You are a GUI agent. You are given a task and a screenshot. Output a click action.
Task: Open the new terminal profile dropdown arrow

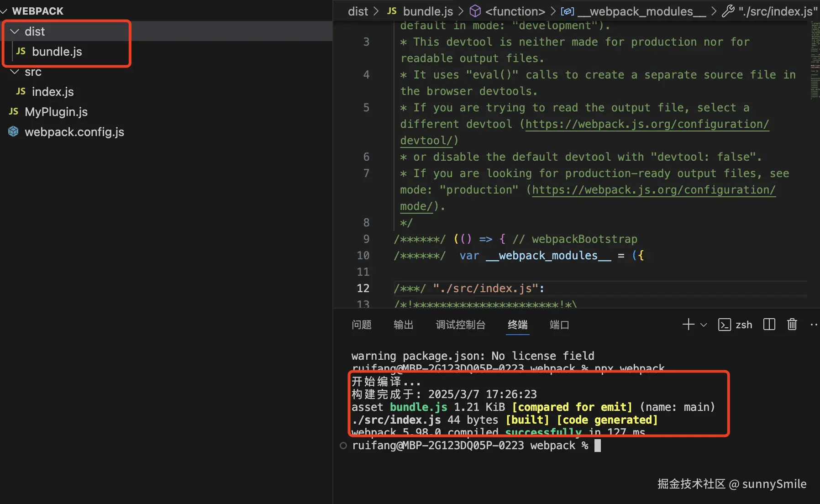704,325
